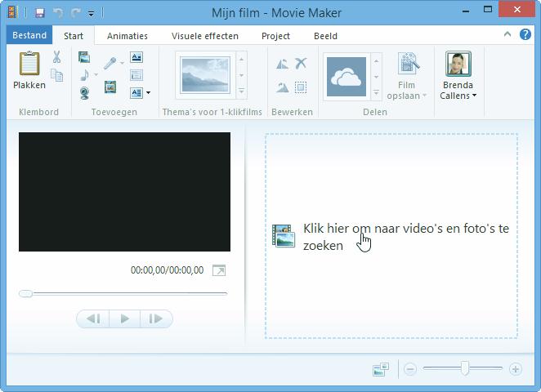Click the previous frame button
Image resolution: width=541 pixels, height=392 pixels.
[x=93, y=318]
